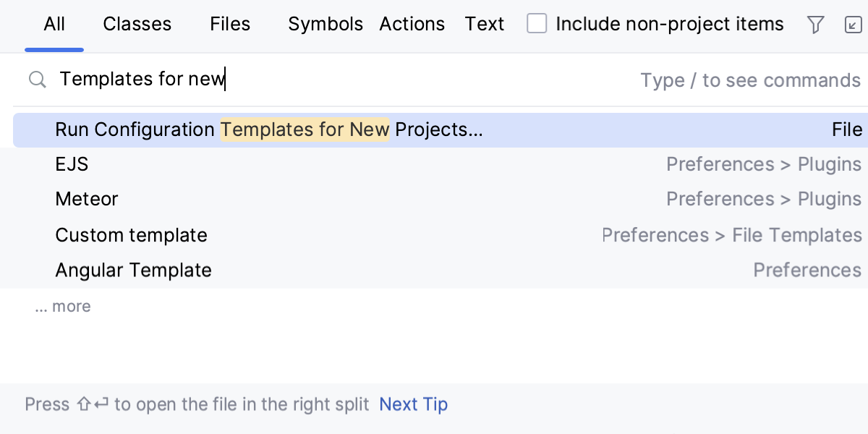The height and width of the screenshot is (434, 868).
Task: Open the Angular Template preferences result
Action: [x=133, y=270]
